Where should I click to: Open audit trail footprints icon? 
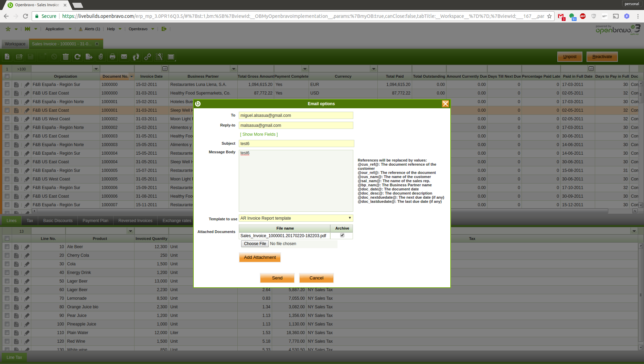tap(136, 57)
